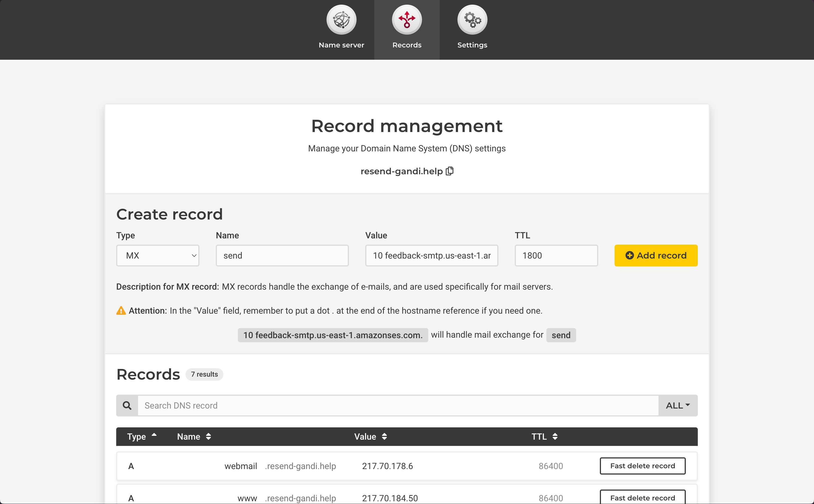Open the Name server globe icon

tap(341, 20)
